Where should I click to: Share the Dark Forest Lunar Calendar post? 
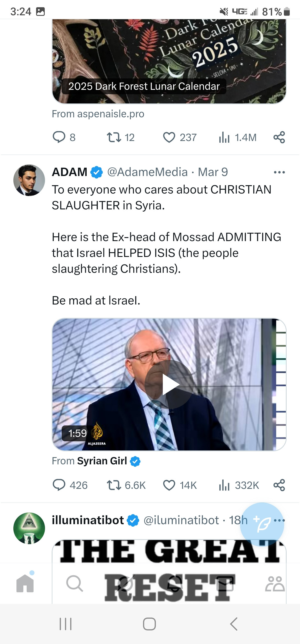[x=279, y=137]
